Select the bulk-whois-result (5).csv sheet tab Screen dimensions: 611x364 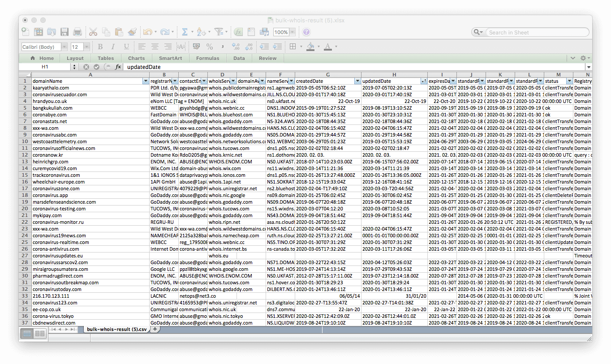pos(116,330)
